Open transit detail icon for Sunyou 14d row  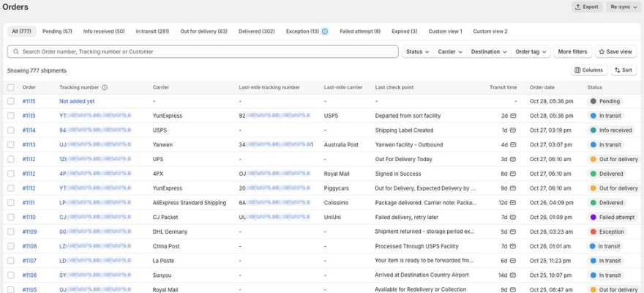[513, 275]
